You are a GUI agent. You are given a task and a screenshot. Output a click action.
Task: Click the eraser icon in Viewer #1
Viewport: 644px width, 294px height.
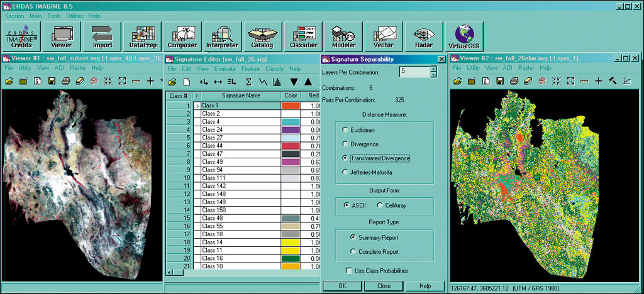point(80,81)
